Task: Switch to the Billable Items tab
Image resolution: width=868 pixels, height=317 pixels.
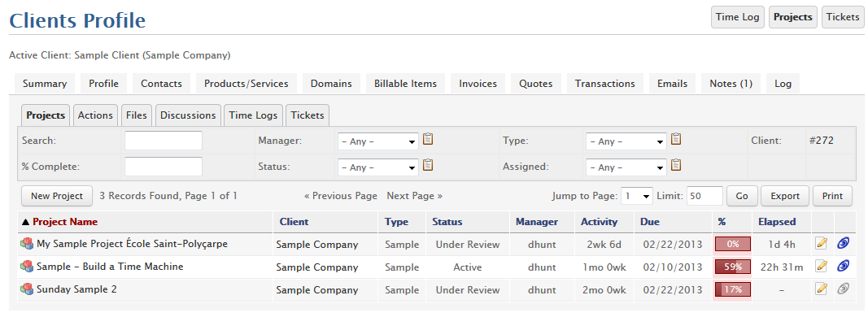Action: pos(405,84)
